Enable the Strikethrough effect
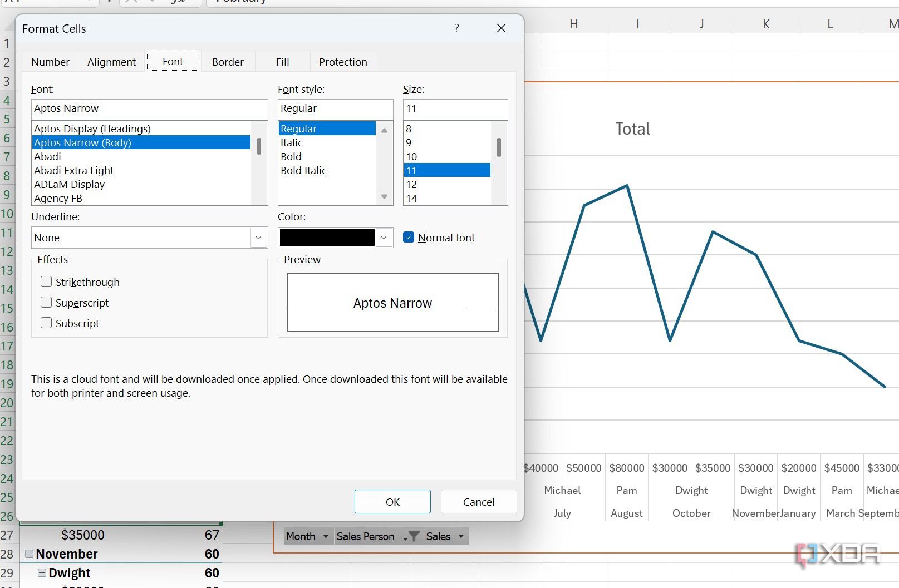Image resolution: width=899 pixels, height=588 pixels. [x=46, y=281]
